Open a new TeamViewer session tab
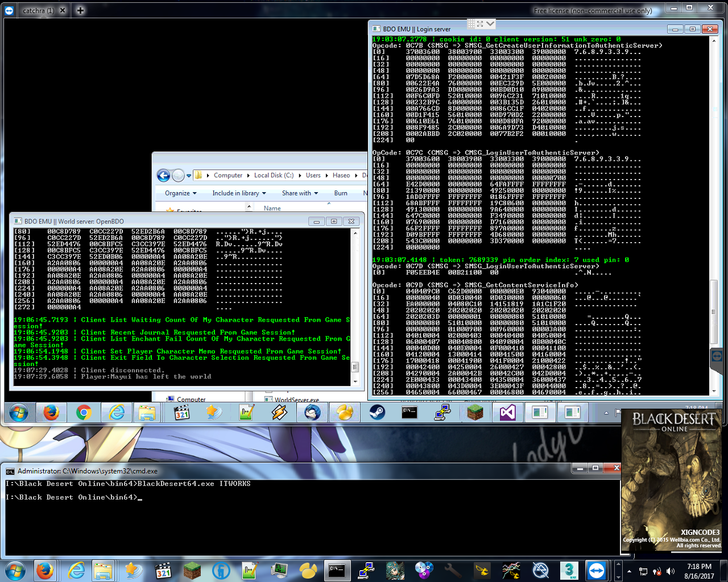 (x=80, y=10)
